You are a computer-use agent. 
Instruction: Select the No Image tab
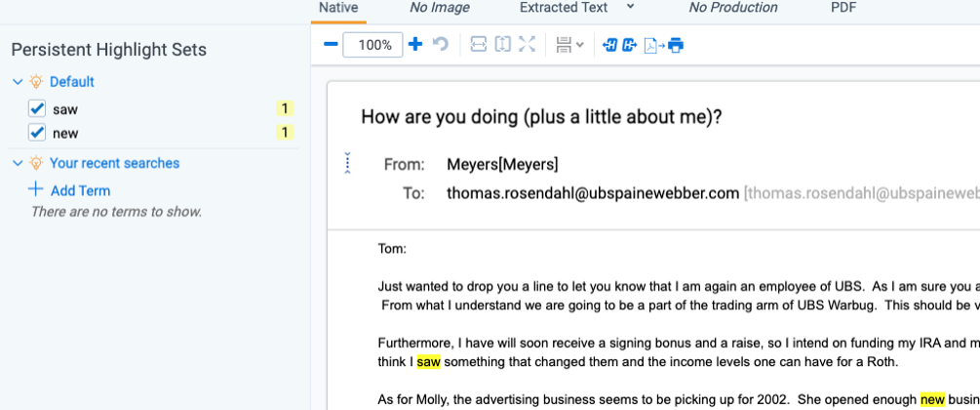click(x=440, y=8)
